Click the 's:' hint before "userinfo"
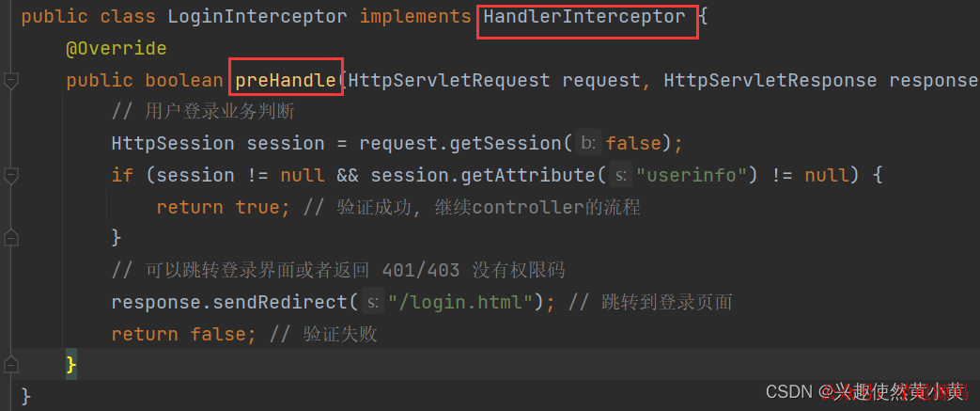Screen dimensions: 980x411 click(x=620, y=176)
